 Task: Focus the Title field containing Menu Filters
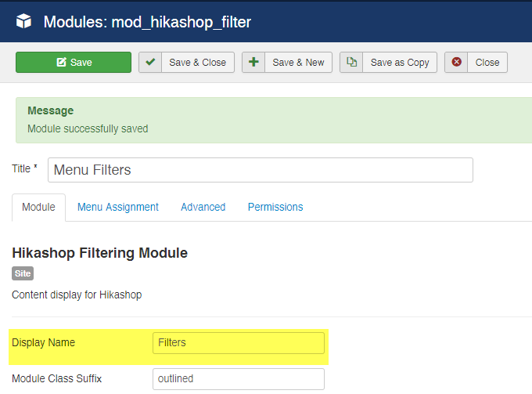point(261,170)
